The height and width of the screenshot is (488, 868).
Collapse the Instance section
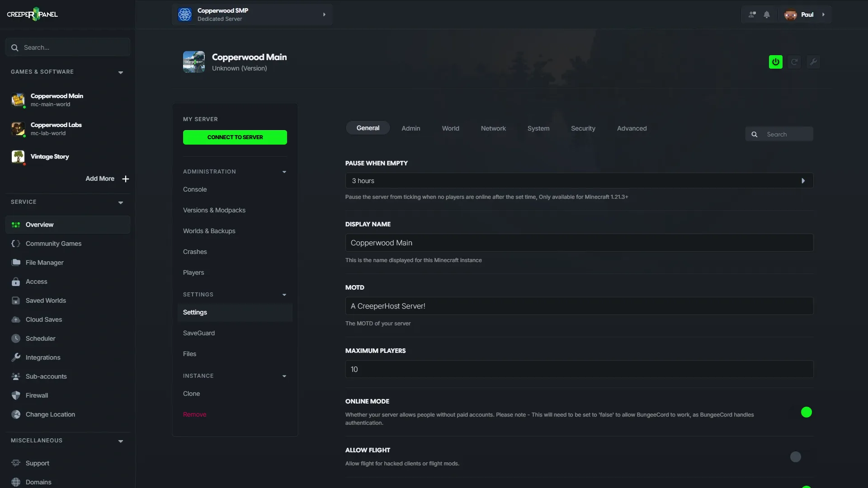pos(284,376)
